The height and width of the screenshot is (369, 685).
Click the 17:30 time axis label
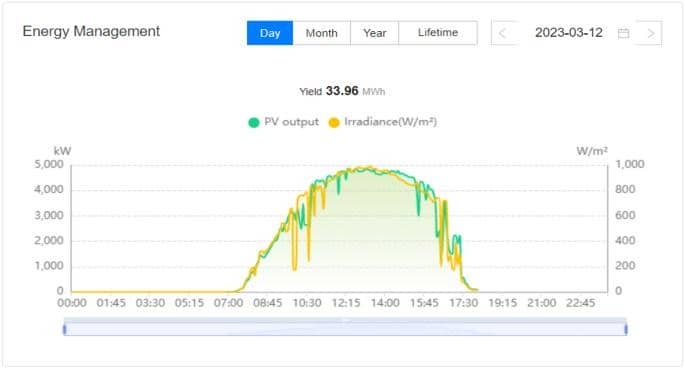[x=464, y=303]
